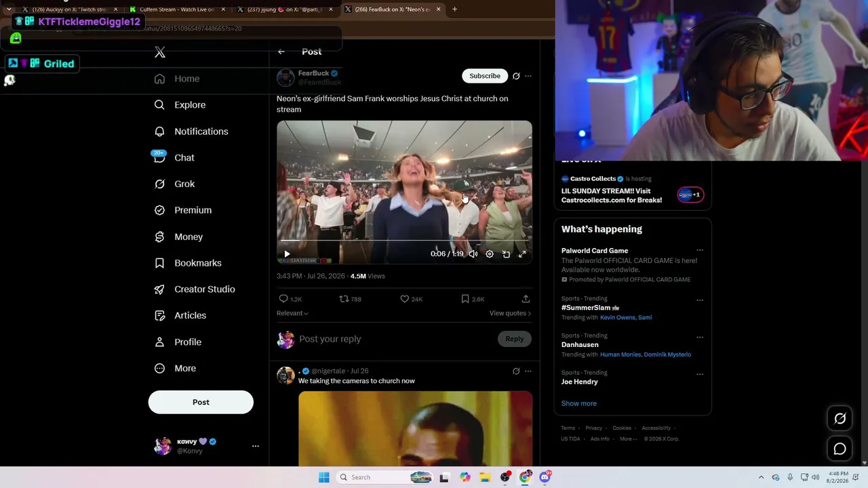Click the Subscribe button on FearBuck
This screenshot has width=868, height=488.
click(x=485, y=76)
